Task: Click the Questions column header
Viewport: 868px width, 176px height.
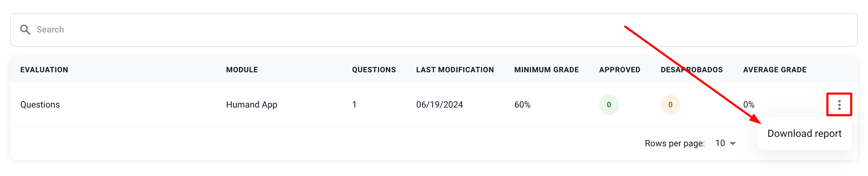Action: (x=374, y=70)
